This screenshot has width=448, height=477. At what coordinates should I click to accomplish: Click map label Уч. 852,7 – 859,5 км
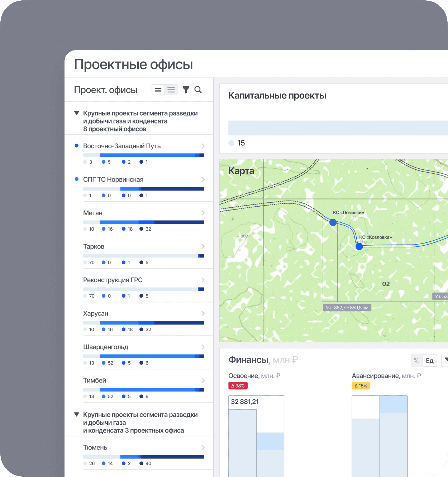tap(347, 308)
